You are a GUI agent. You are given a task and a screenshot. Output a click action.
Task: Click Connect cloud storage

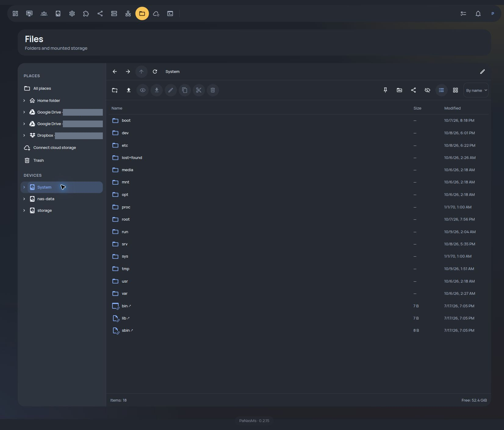pyautogui.click(x=62, y=147)
